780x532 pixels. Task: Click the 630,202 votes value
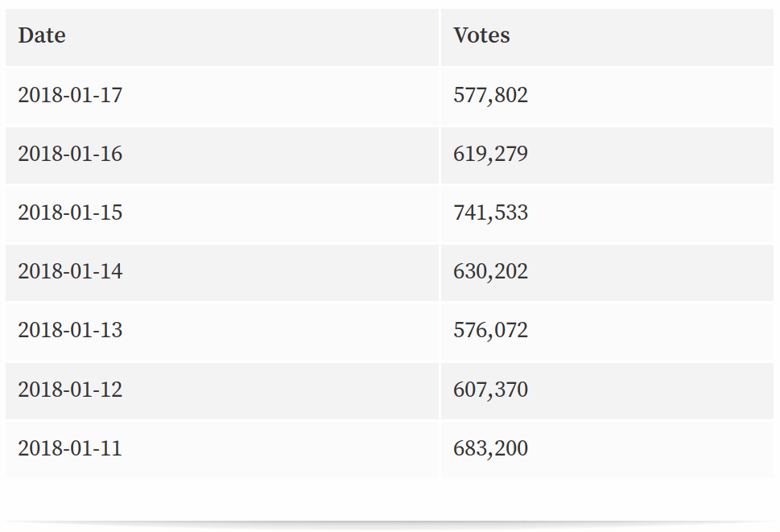[x=490, y=271]
